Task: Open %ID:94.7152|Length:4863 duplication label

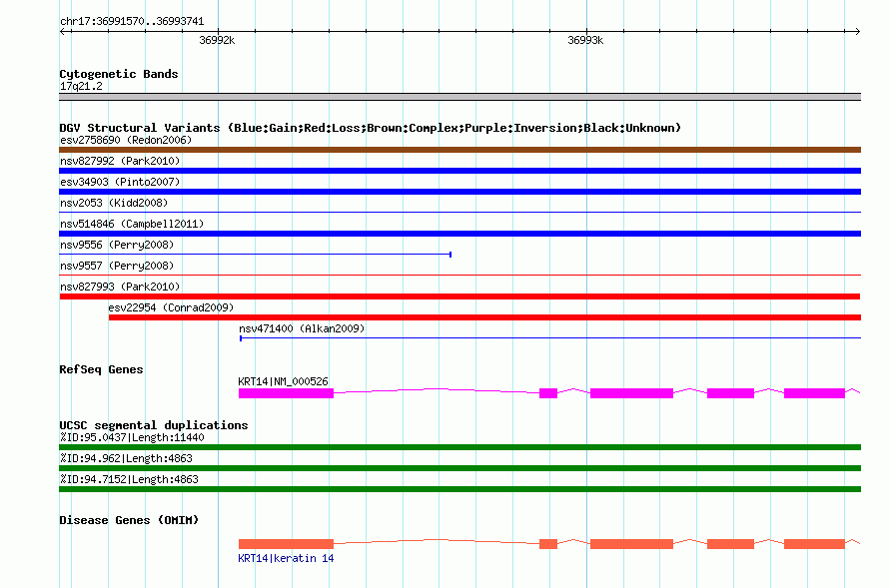Action: coord(129,480)
